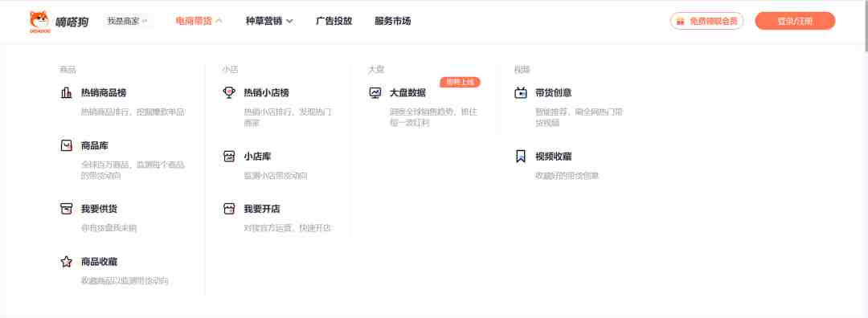
Task: Click the 带货创意 TV icon
Action: pos(521,93)
